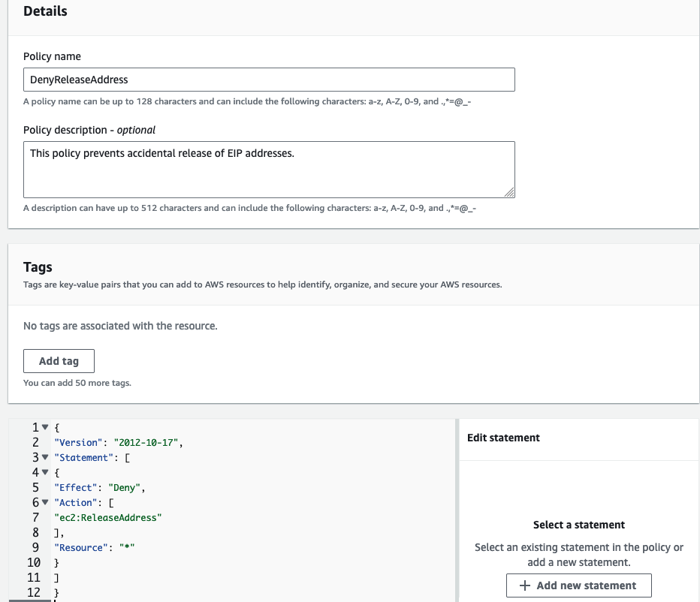
Task: Click the Add tag button
Action: 59,360
